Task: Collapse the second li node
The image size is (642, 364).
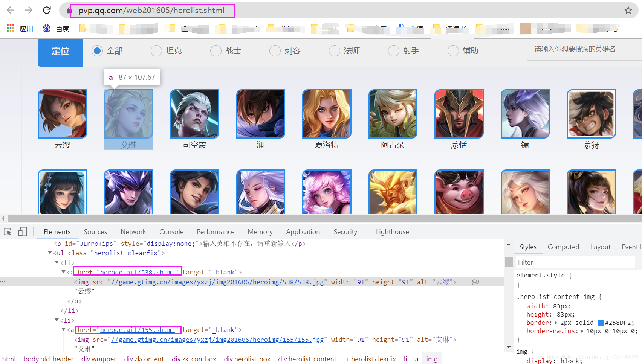Action: (x=57, y=320)
